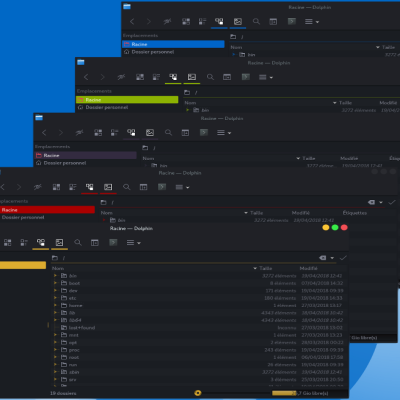Select blue highlighted Racine place
This screenshot has width=400, height=400.
click(x=173, y=44)
